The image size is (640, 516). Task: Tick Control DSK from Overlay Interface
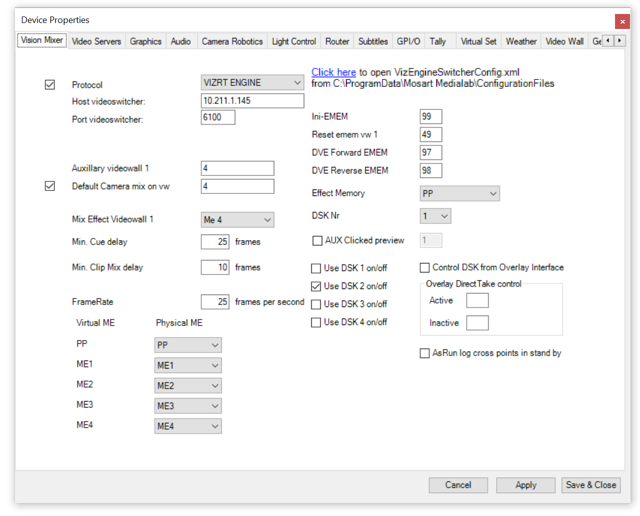point(425,268)
